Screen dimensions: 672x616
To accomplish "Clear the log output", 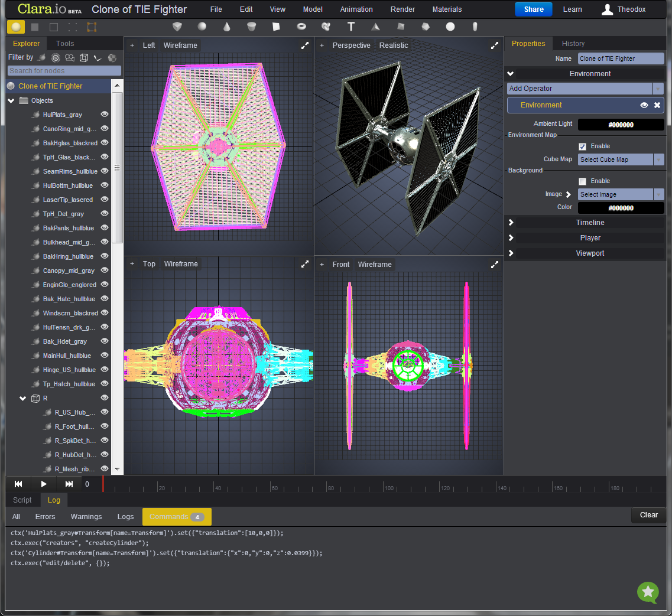I will 648,515.
